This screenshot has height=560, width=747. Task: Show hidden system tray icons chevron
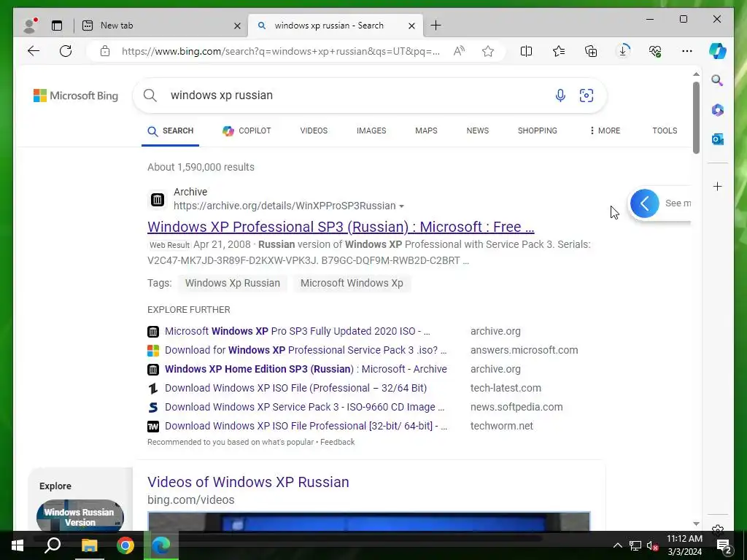(617, 545)
